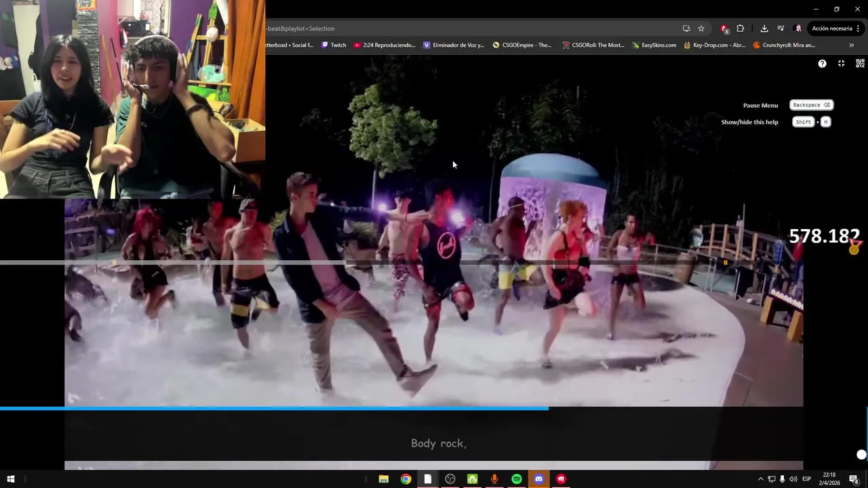Image resolution: width=868 pixels, height=488 pixels.
Task: Open the red app icon in taskbar
Action: click(x=561, y=479)
